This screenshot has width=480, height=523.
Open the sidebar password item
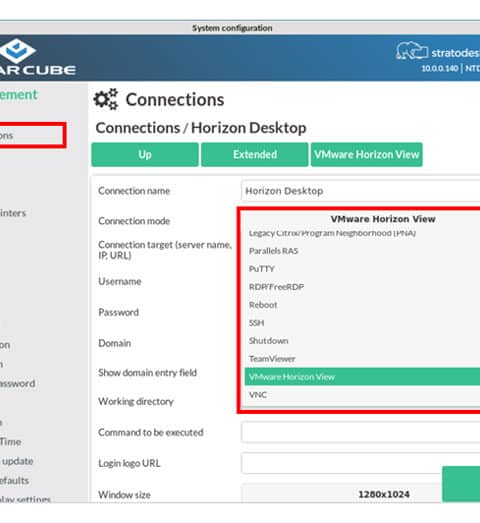pos(17,383)
